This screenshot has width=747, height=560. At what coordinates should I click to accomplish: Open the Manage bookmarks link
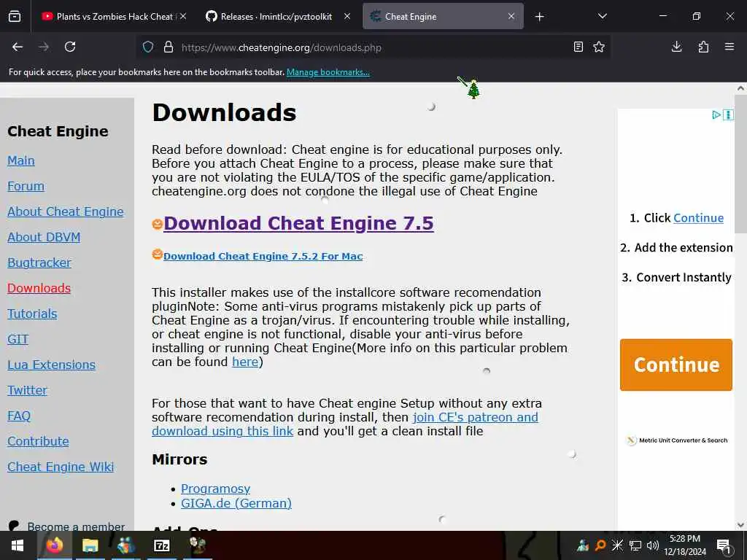pyautogui.click(x=328, y=72)
